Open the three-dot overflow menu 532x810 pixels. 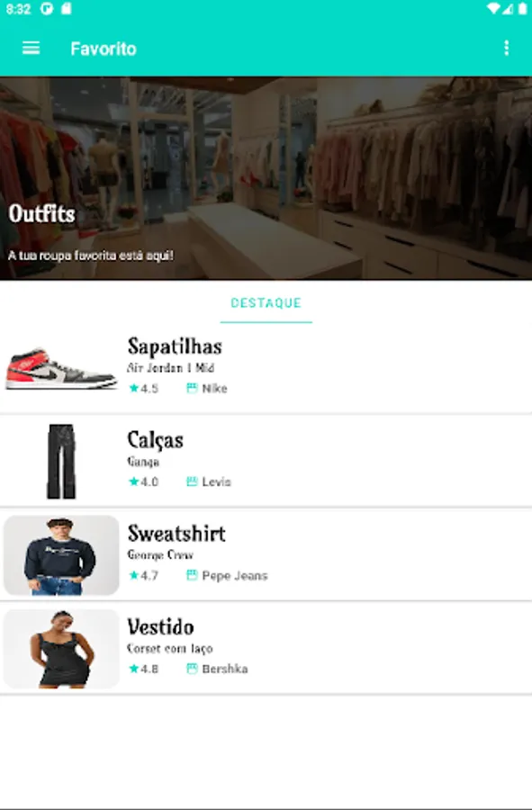506,48
